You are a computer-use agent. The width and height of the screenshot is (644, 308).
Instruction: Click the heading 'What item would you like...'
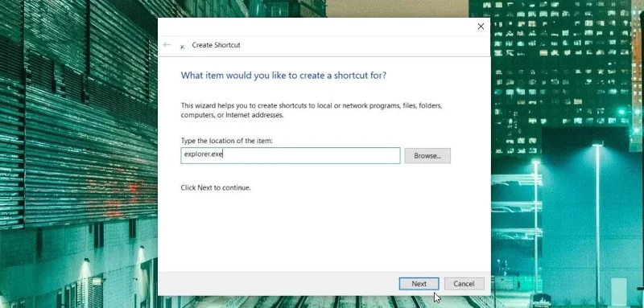click(x=283, y=76)
